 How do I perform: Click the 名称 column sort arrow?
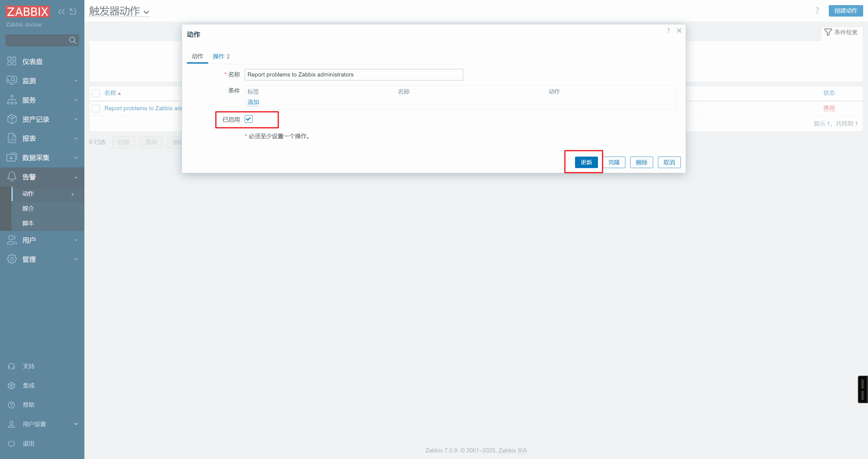[119, 93]
